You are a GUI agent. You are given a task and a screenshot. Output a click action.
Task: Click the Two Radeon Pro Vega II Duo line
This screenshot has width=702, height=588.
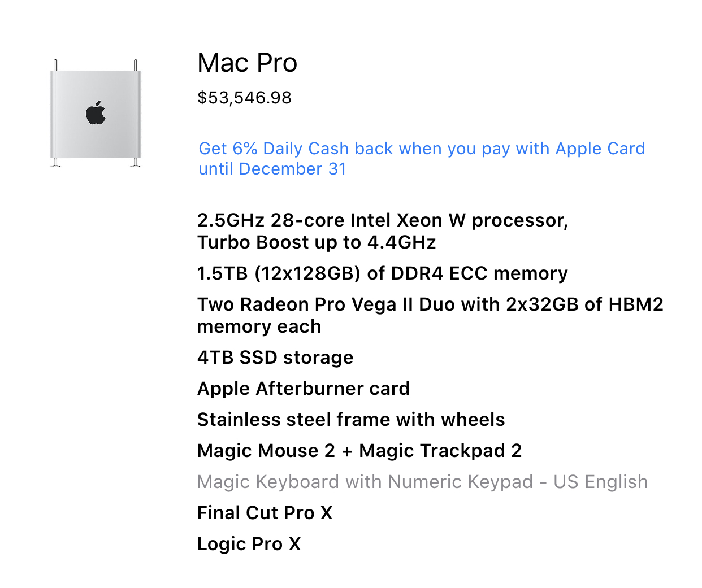pyautogui.click(x=430, y=304)
